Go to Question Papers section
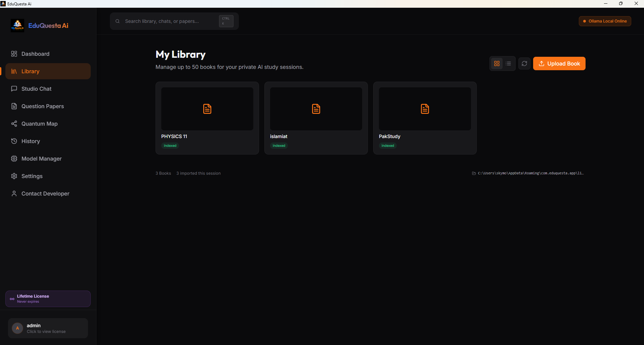Screen dimensions: 644x345 (x=42, y=106)
